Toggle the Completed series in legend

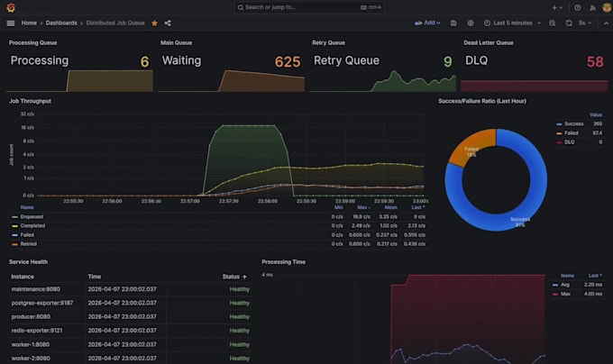pos(32,226)
